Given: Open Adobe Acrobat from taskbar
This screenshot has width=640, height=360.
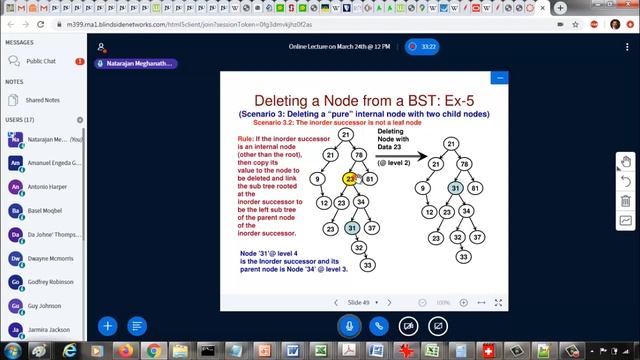Looking at the screenshot, I should pyautogui.click(x=348, y=351).
